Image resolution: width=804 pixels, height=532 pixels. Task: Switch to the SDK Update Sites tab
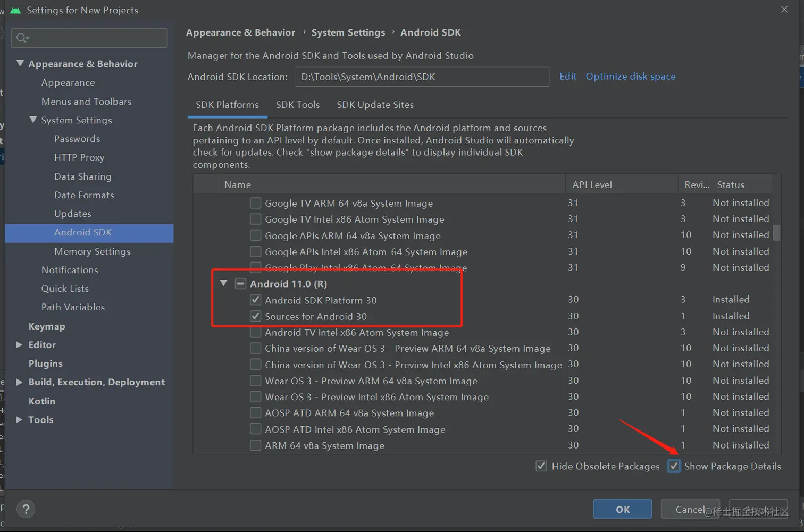click(x=375, y=105)
